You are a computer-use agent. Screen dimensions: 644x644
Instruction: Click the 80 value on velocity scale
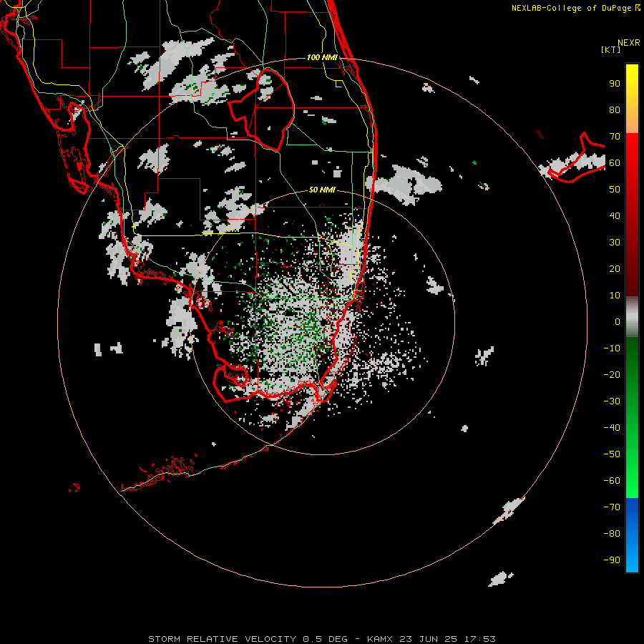tap(615, 110)
